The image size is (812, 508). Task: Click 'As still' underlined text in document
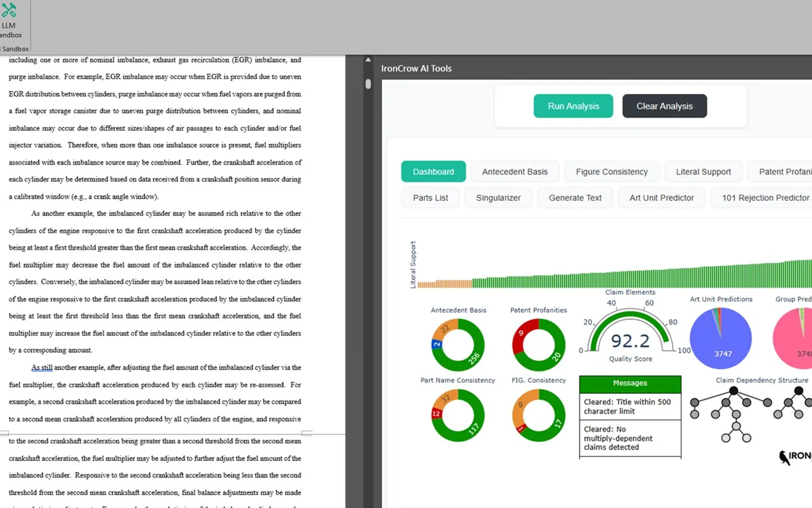[x=42, y=367]
